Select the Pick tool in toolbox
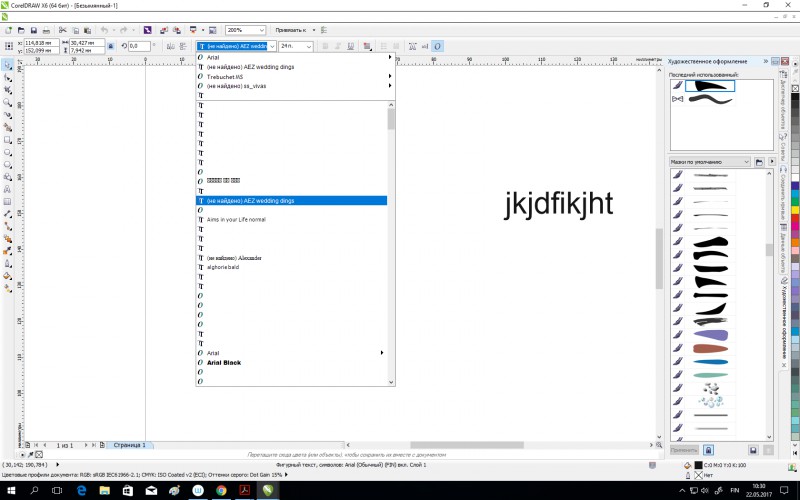The height and width of the screenshot is (500, 800). [x=8, y=65]
